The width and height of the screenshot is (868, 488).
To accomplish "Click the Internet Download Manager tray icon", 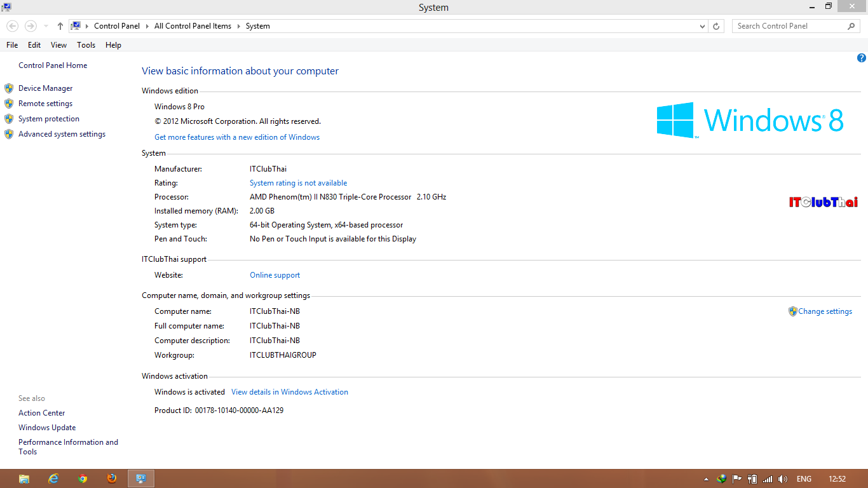I will point(721,479).
